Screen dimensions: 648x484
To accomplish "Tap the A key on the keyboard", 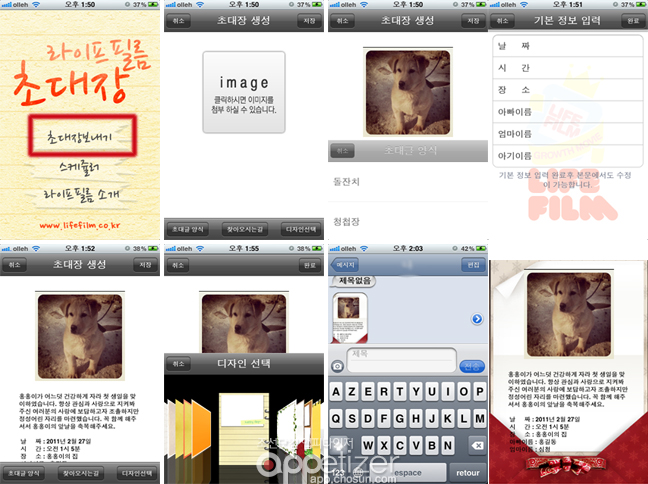I will [336, 391].
